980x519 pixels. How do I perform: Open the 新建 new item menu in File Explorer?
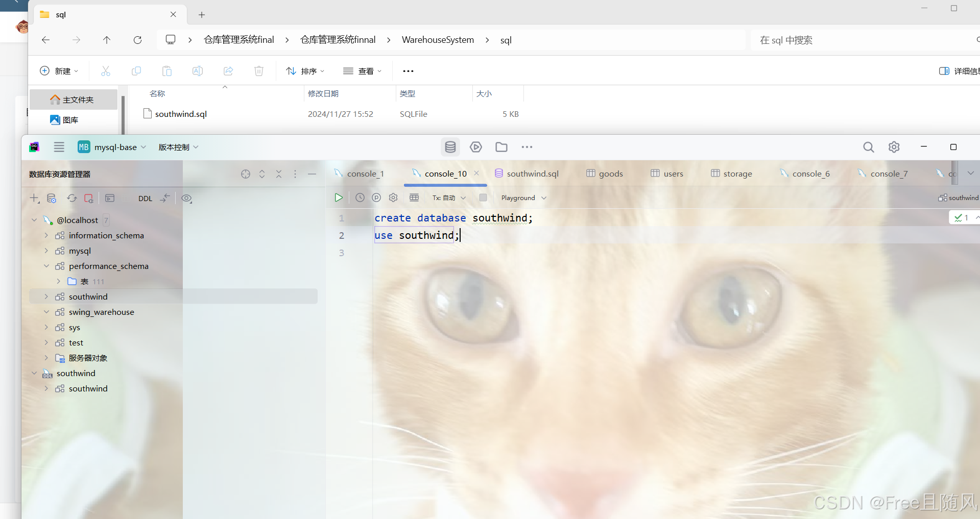click(59, 71)
